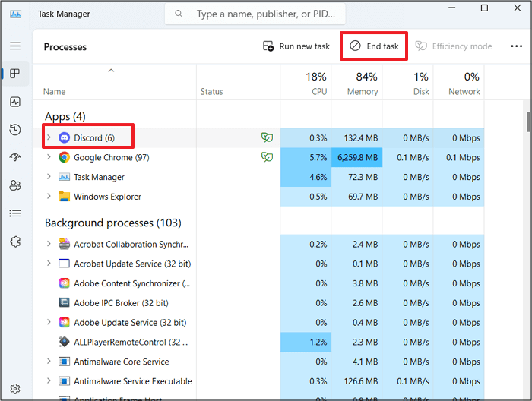Click search box for name, publisher, PID
532x401 pixels.
coord(255,14)
